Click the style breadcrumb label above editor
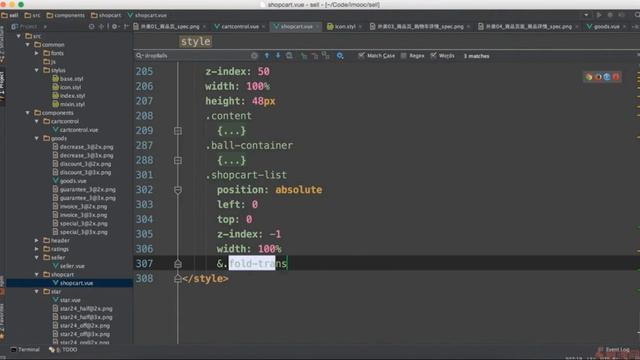The width and height of the screenshot is (640, 360). pyautogui.click(x=196, y=42)
